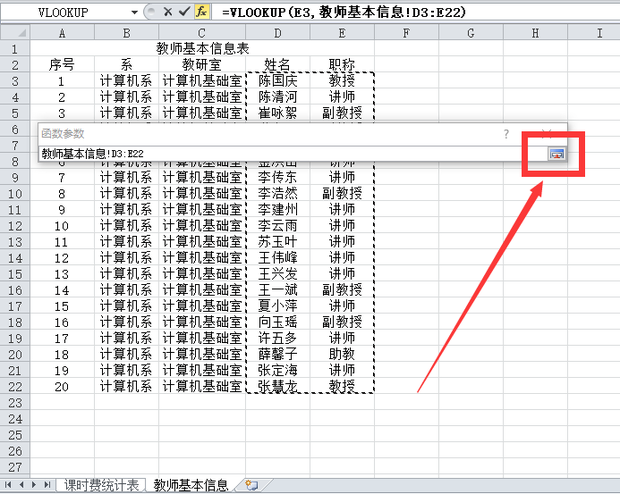Screen dimensions: 620x494
Task: Select column D header
Action: click(278, 33)
